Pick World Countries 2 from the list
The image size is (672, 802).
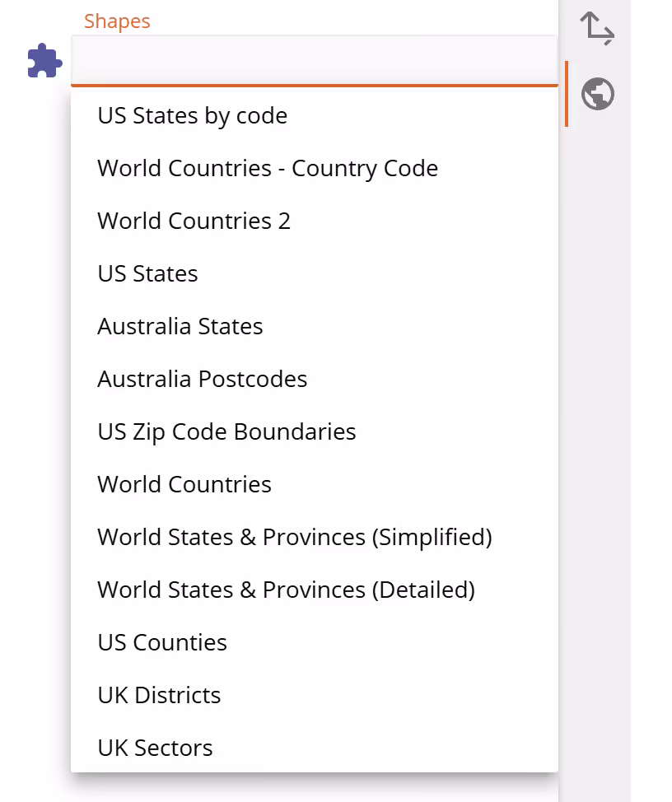[x=194, y=221]
